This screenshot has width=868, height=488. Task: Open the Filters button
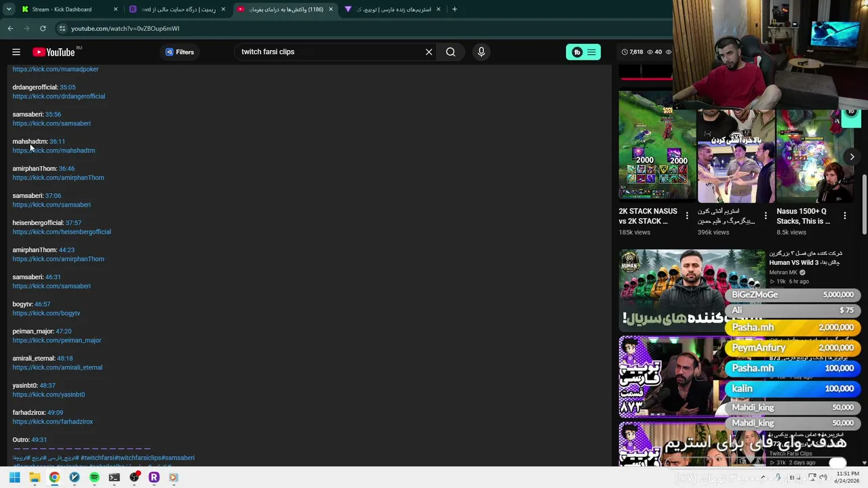click(x=180, y=52)
